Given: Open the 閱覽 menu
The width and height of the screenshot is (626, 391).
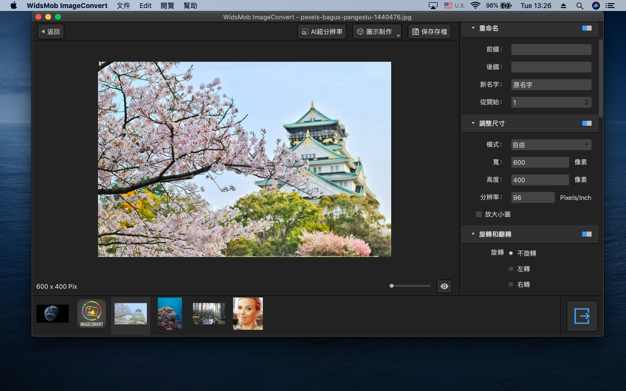Looking at the screenshot, I should coord(167,6).
